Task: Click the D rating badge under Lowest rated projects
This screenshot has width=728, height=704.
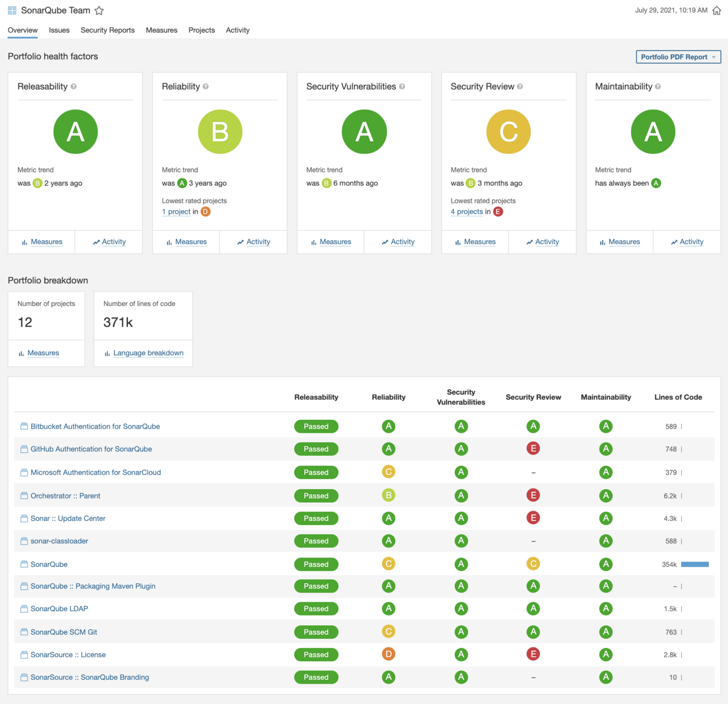Action: click(205, 212)
